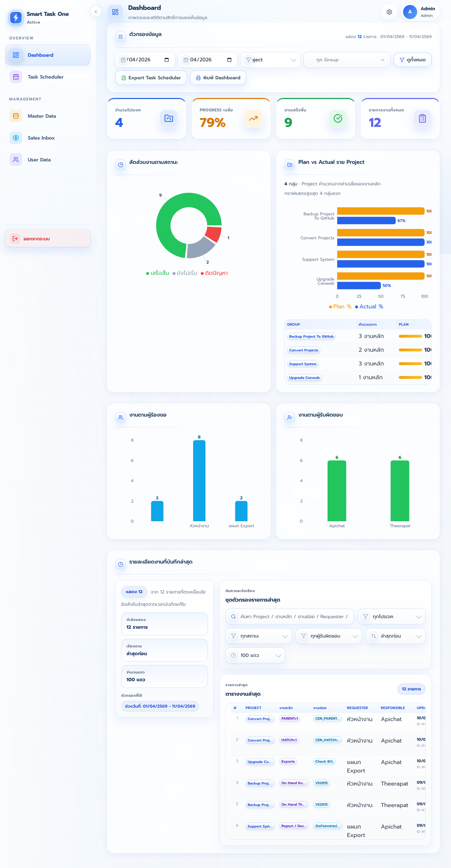Click the Task Scheduler calendar icon
This screenshot has height=868, width=451.
(x=16, y=77)
